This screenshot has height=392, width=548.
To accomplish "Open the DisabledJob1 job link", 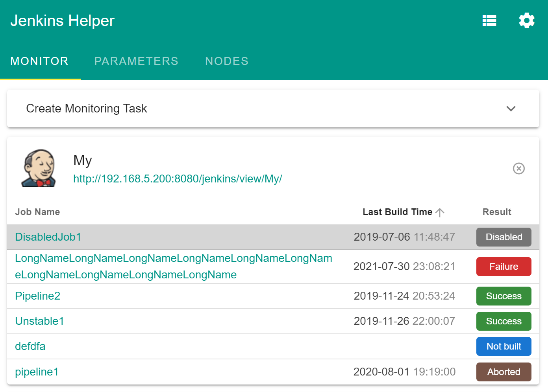I will pos(48,237).
